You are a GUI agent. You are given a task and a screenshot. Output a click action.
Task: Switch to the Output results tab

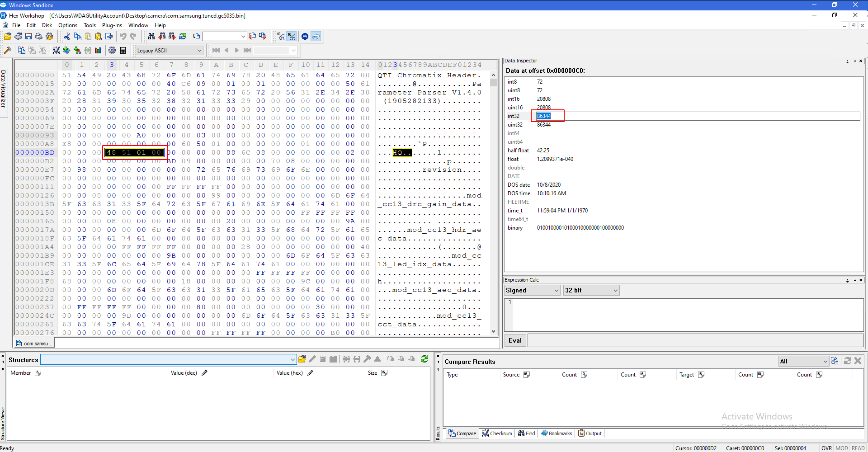(590, 433)
